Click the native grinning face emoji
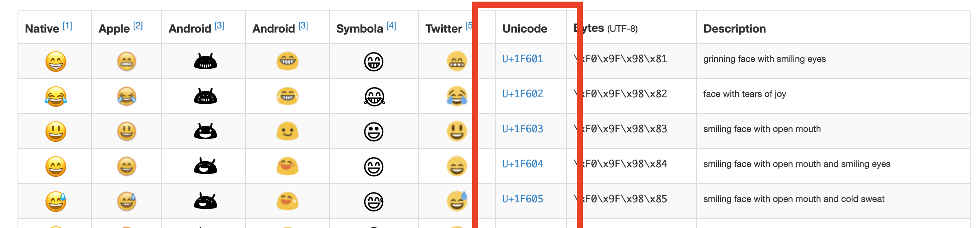The width and height of the screenshot is (980, 228). tap(56, 61)
